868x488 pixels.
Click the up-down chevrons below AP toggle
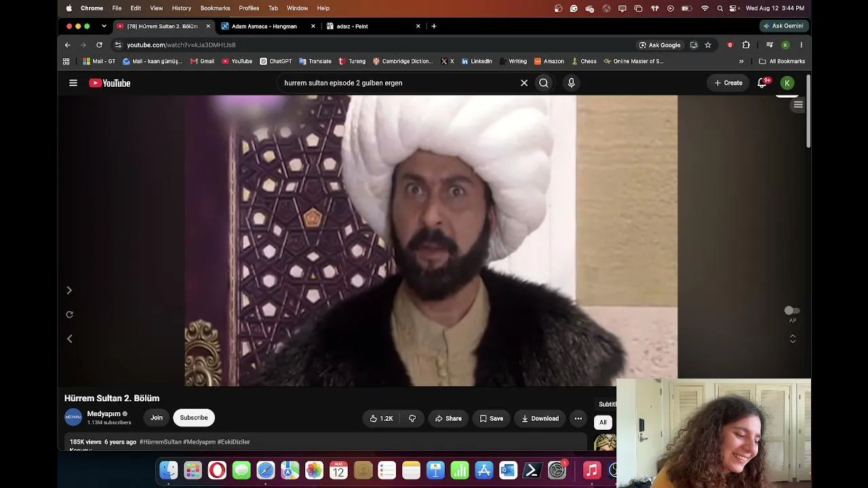[793, 339]
